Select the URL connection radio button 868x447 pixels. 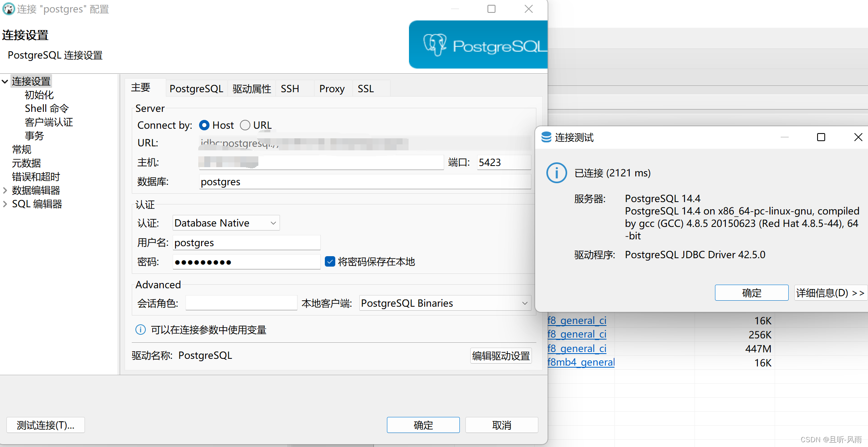(245, 125)
